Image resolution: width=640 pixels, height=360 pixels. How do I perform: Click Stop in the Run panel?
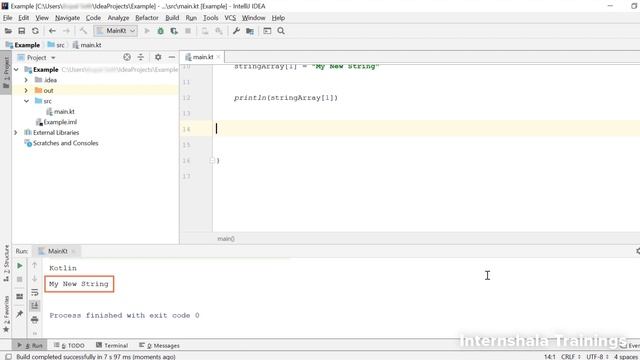[x=20, y=280]
